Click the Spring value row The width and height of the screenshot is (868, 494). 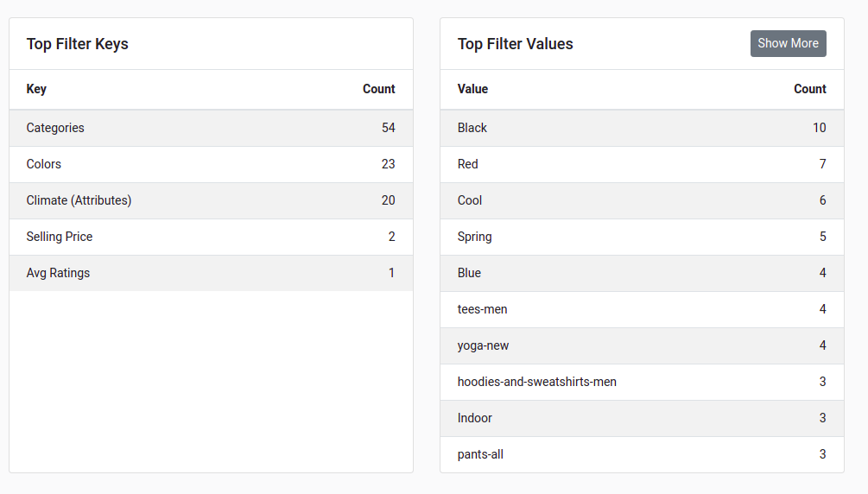(x=642, y=237)
